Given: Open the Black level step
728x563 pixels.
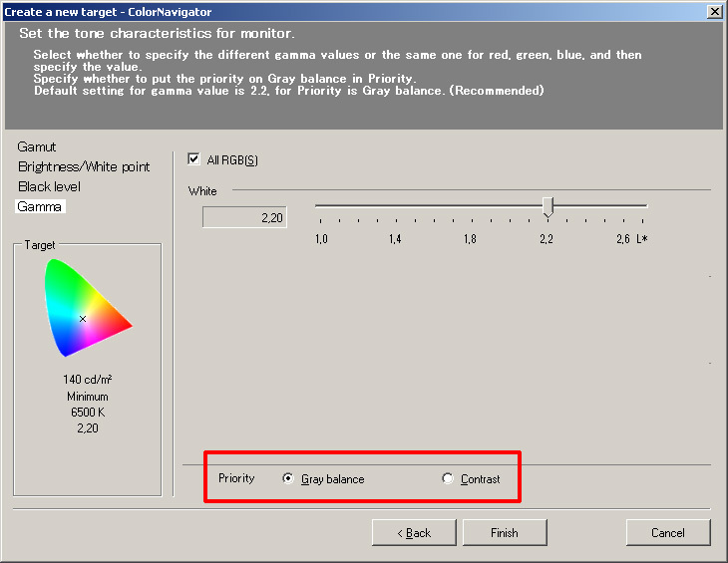Looking at the screenshot, I should coord(49,186).
